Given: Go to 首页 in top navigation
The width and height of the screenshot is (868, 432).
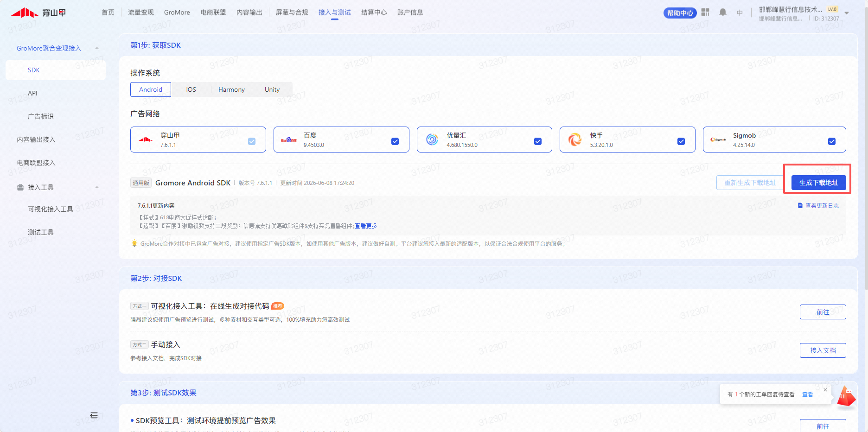Looking at the screenshot, I should [108, 13].
